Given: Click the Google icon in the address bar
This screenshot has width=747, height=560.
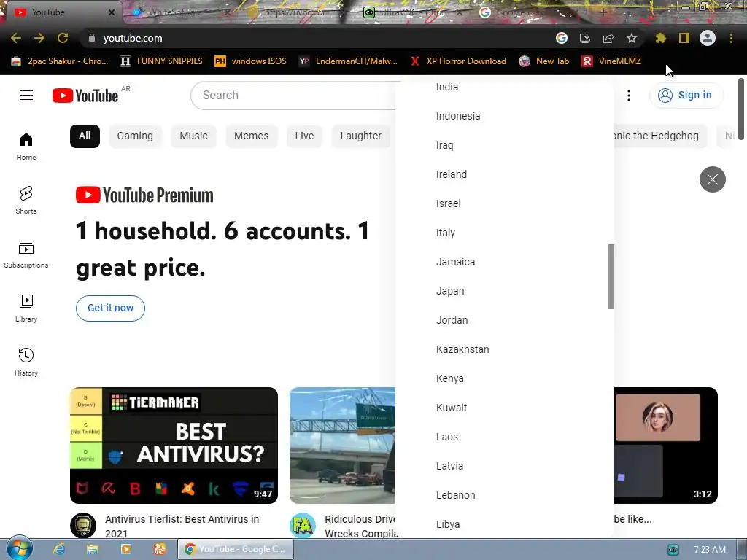Looking at the screenshot, I should coord(562,38).
